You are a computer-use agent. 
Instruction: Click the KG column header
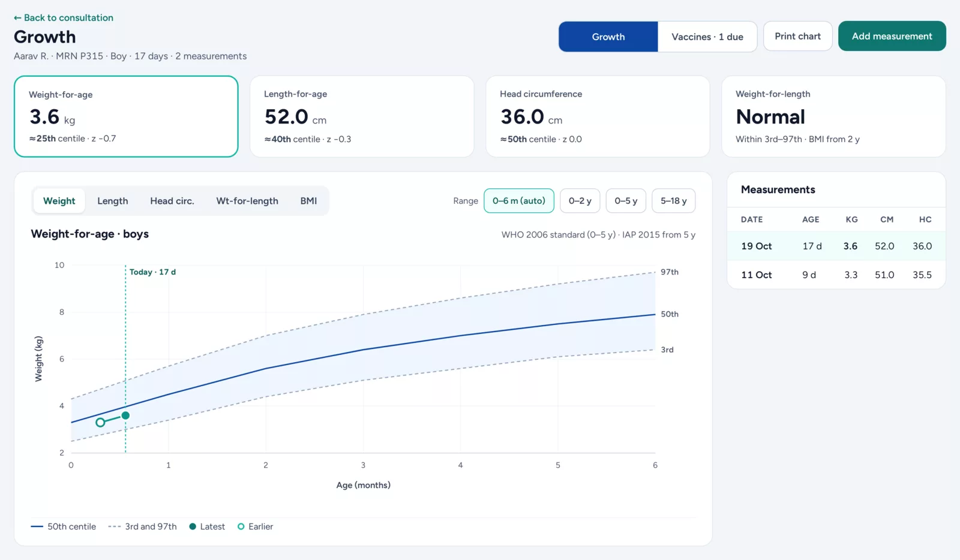pos(851,219)
